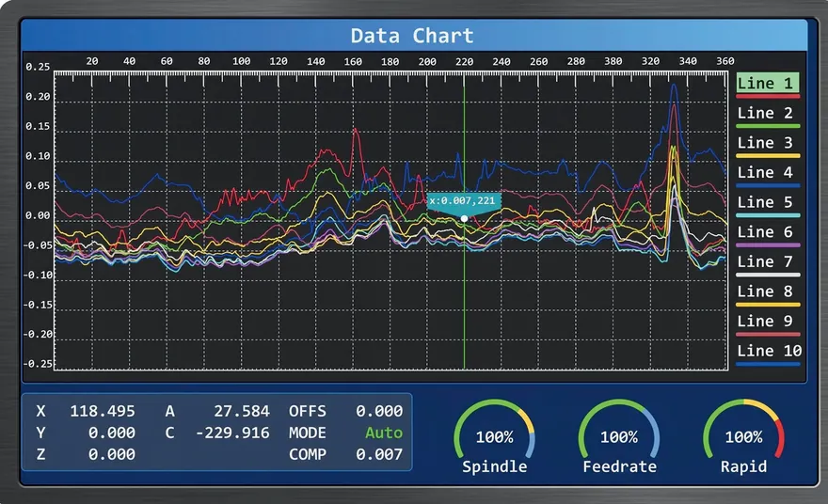The height and width of the screenshot is (504, 828).
Task: Select Line 9 legend item
Action: [x=768, y=324]
